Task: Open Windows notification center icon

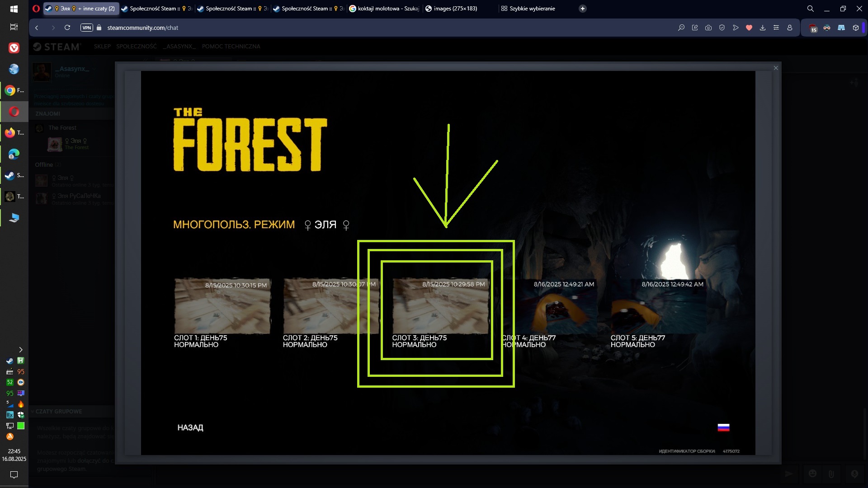Action: coord(14,474)
